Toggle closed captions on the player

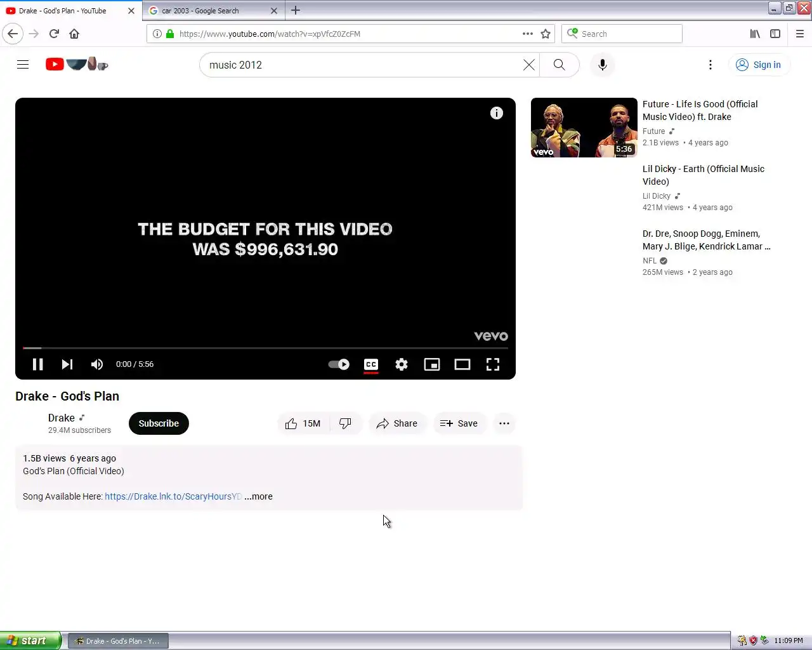pyautogui.click(x=371, y=364)
